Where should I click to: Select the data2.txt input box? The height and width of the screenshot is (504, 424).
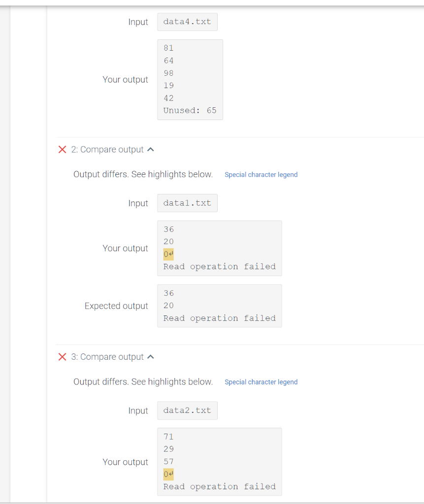tap(187, 410)
